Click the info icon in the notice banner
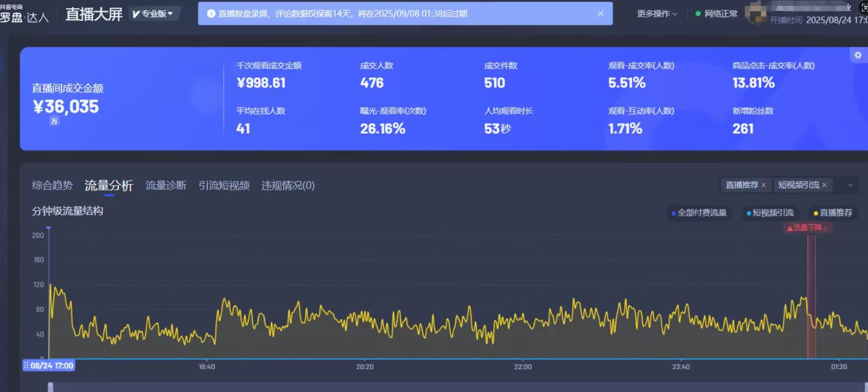868x392 pixels. (211, 14)
